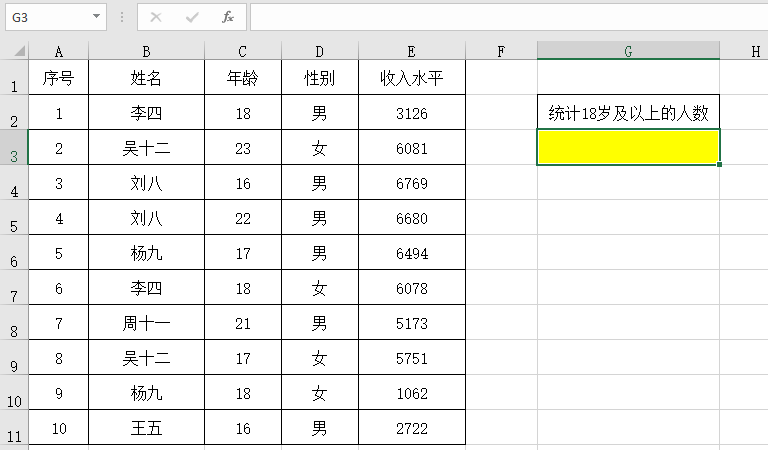
Task: Click the yellow highlighted cell G3
Action: [x=628, y=147]
